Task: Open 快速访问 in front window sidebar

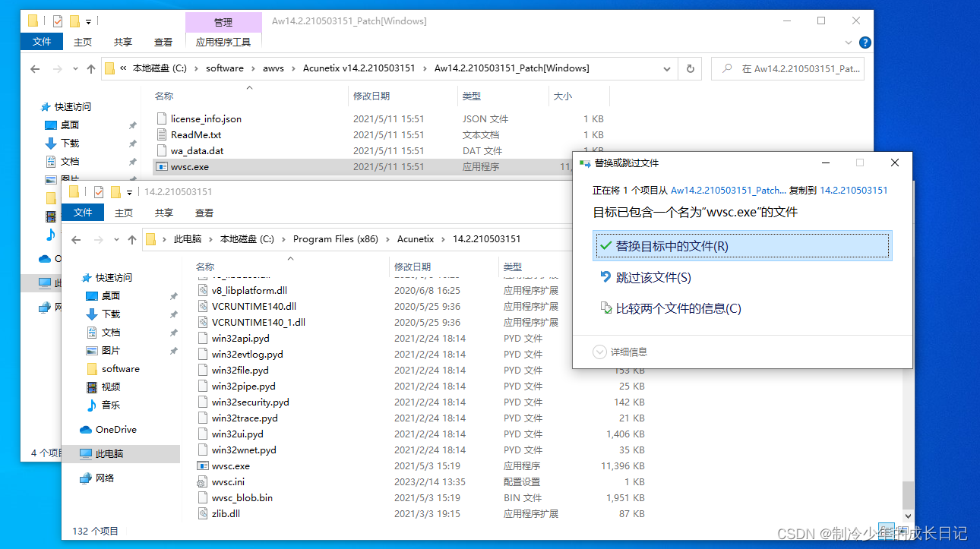Action: (x=114, y=277)
